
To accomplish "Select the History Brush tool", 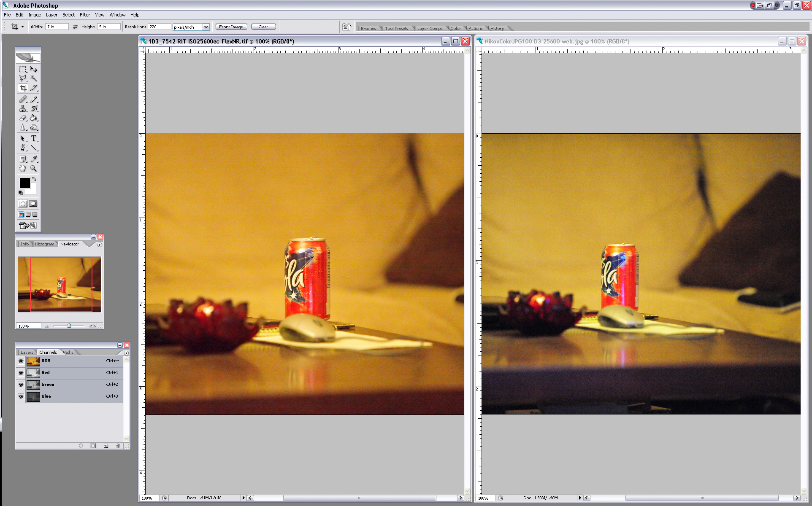I will pos(34,108).
